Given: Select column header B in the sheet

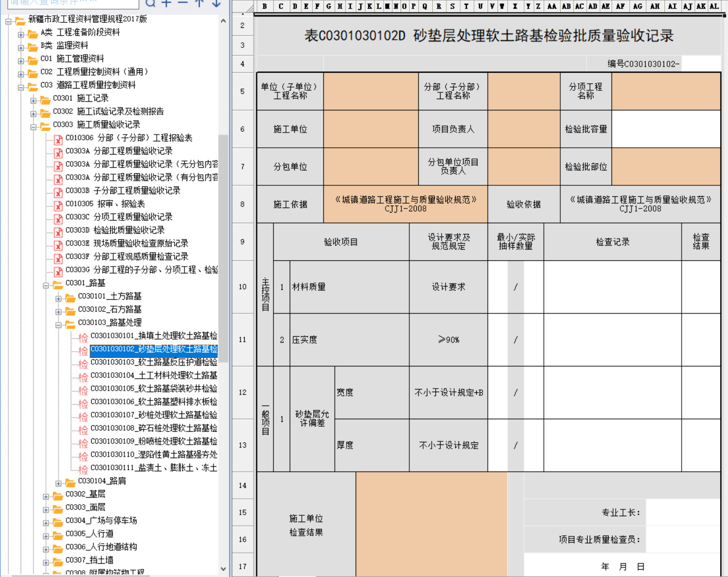Looking at the screenshot, I should tap(264, 6).
